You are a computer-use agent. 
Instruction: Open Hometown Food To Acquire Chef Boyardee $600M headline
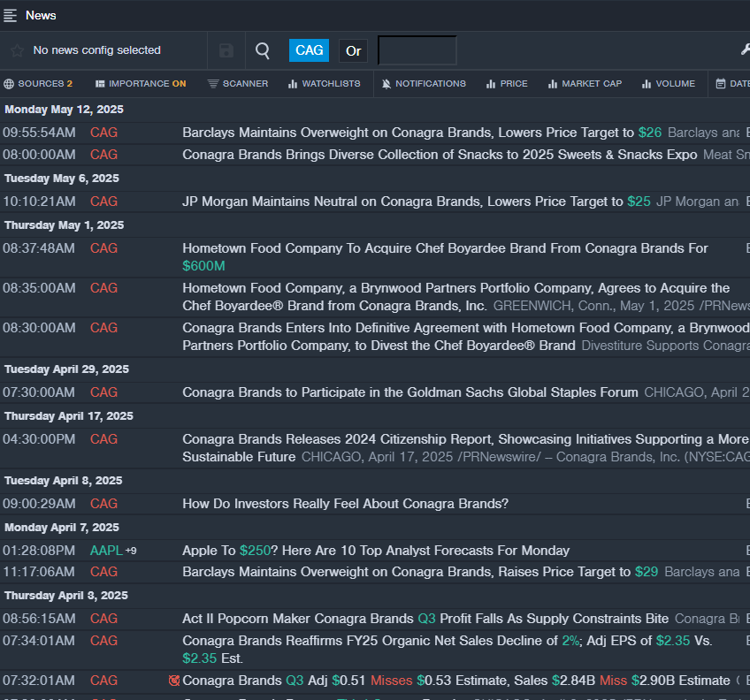445,257
